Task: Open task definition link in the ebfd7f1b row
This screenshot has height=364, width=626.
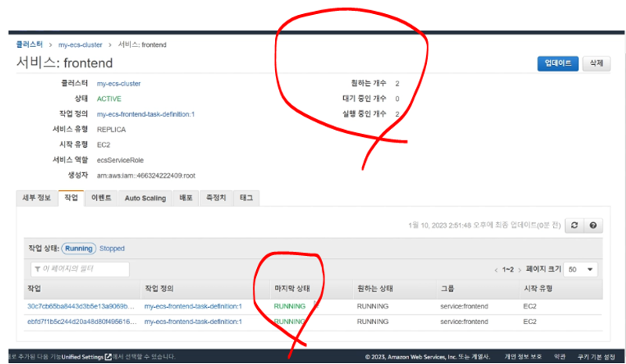Action: (x=194, y=322)
